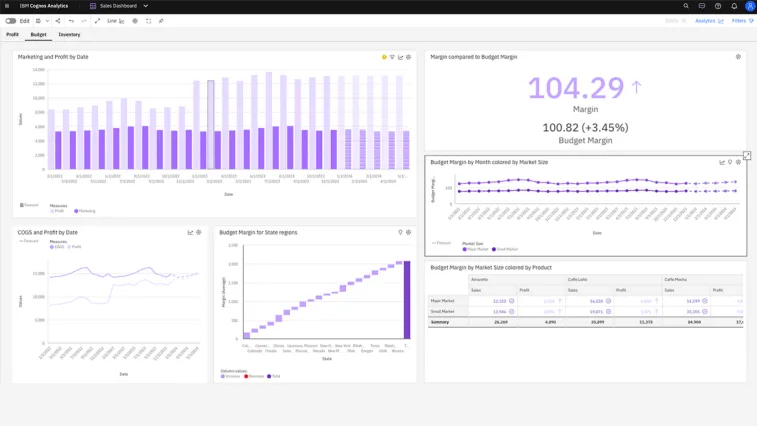Select the Major Market row header

point(443,301)
